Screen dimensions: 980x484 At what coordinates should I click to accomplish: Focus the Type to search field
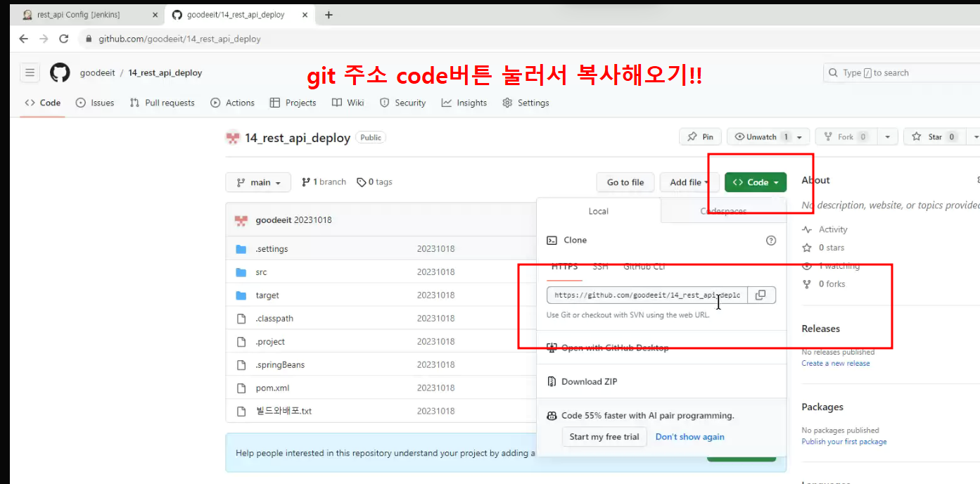click(x=901, y=72)
